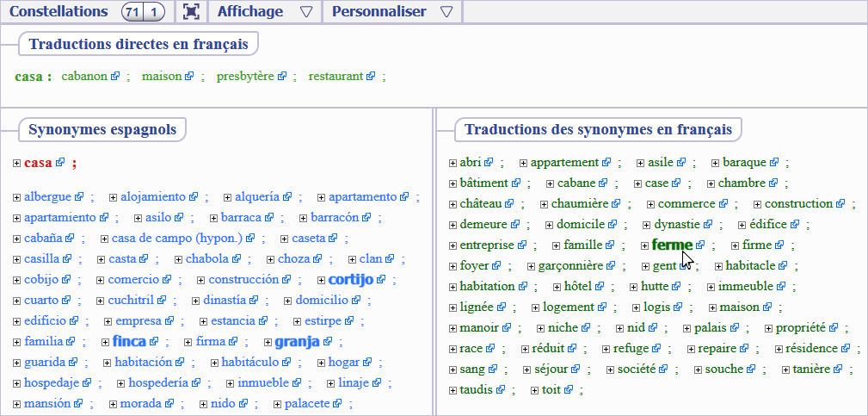Open the Personnaliser dropdown menu

click(x=391, y=11)
